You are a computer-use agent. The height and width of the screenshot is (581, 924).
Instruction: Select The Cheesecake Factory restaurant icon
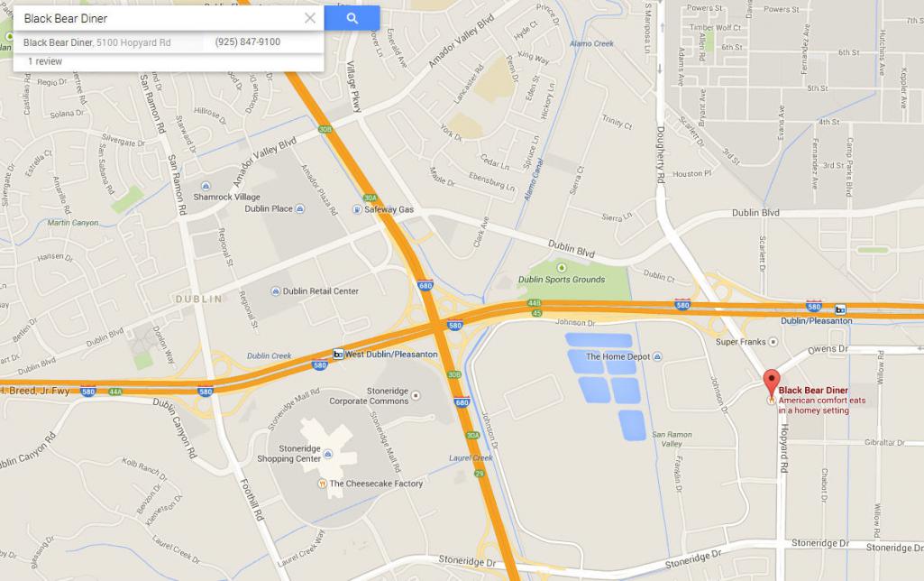322,484
